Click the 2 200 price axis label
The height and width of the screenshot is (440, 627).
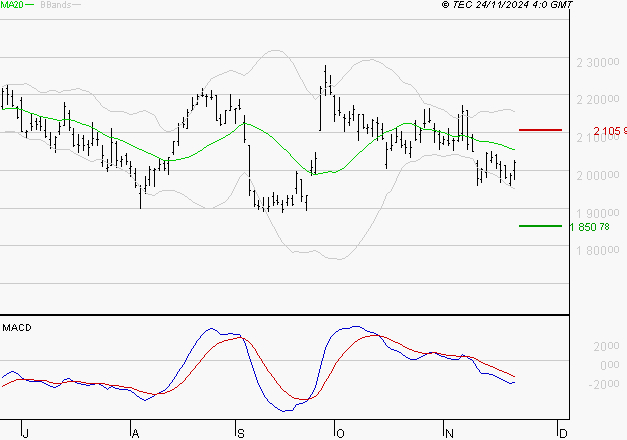[x=598, y=100]
